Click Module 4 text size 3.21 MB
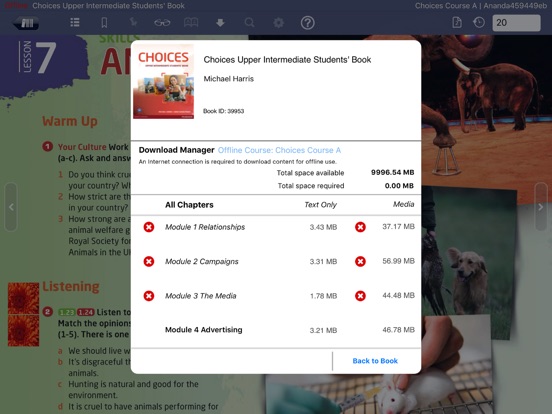The image size is (552, 414). (x=324, y=330)
